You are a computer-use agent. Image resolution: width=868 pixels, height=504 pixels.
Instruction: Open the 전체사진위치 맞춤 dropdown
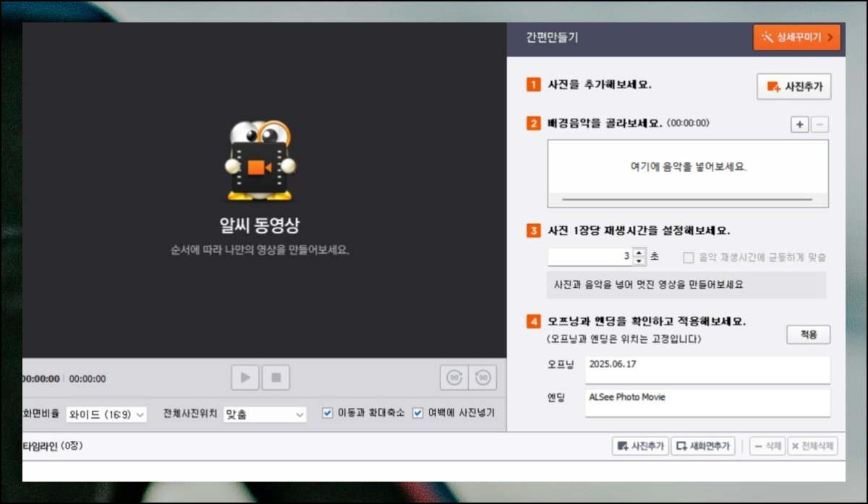[x=265, y=414]
